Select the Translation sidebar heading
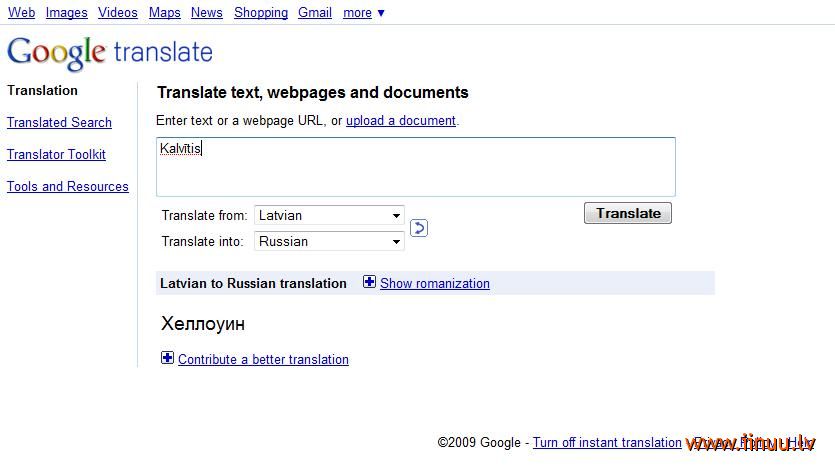 coord(42,91)
